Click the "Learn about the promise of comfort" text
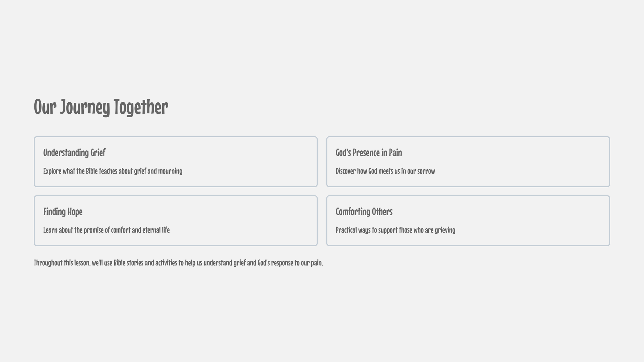The width and height of the screenshot is (644, 362). [106, 230]
